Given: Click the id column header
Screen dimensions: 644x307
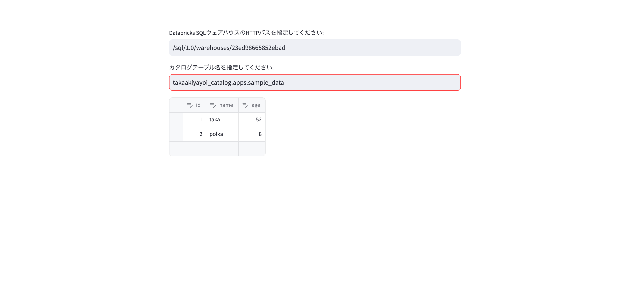Looking at the screenshot, I should [x=195, y=105].
